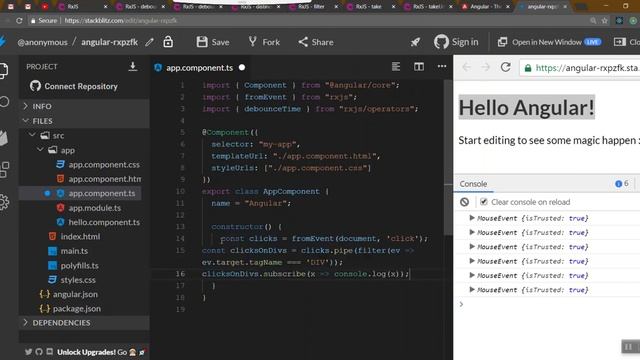Click the StackBlitz lightning logo
640x360 pixels.
pos(3,42)
